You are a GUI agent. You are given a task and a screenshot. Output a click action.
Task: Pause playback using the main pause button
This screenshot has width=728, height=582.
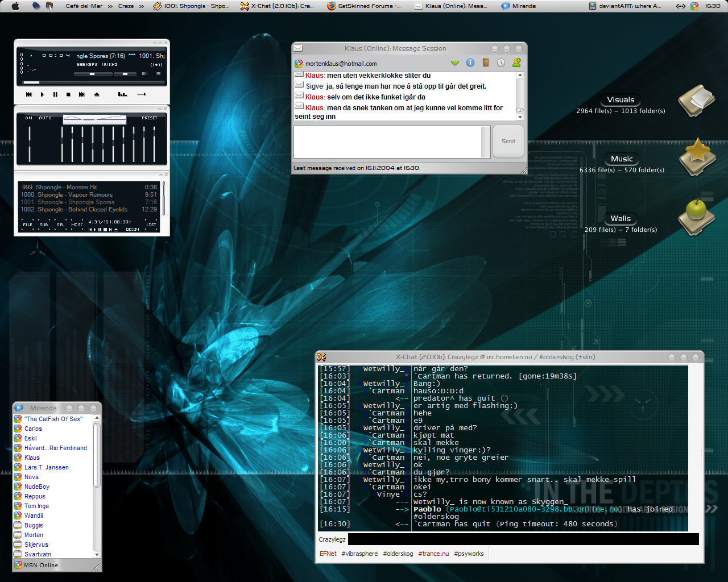pyautogui.click(x=55, y=94)
